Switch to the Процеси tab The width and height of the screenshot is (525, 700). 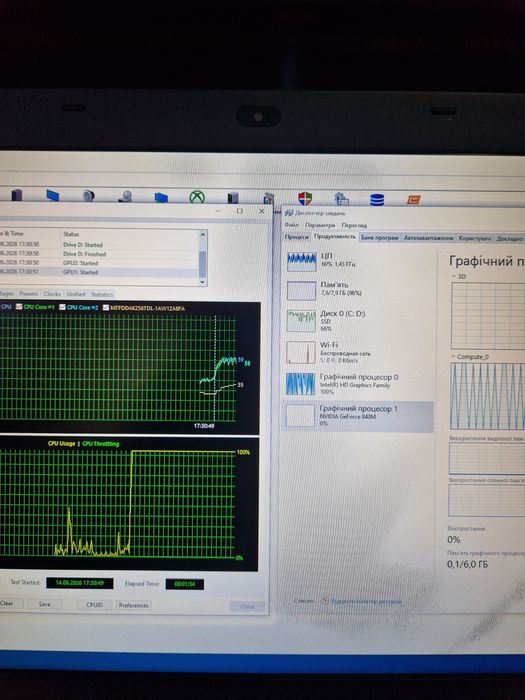pyautogui.click(x=297, y=237)
